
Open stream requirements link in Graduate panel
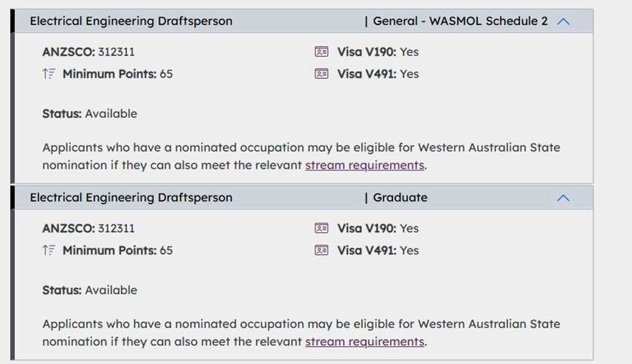[x=364, y=342]
